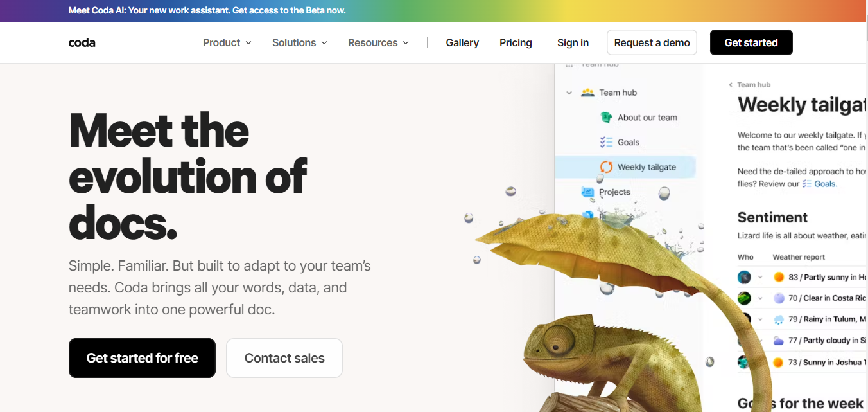
Task: Click the Sign in link
Action: click(573, 42)
